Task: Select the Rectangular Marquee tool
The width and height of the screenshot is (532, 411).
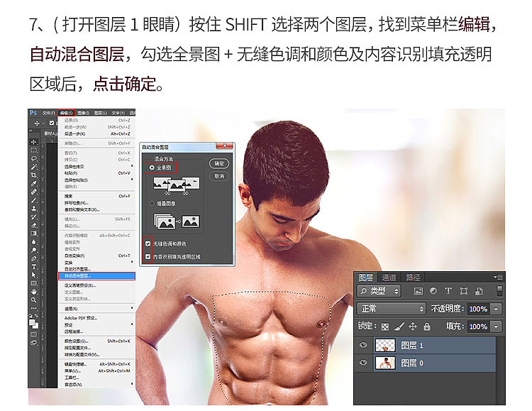Action: point(33,150)
